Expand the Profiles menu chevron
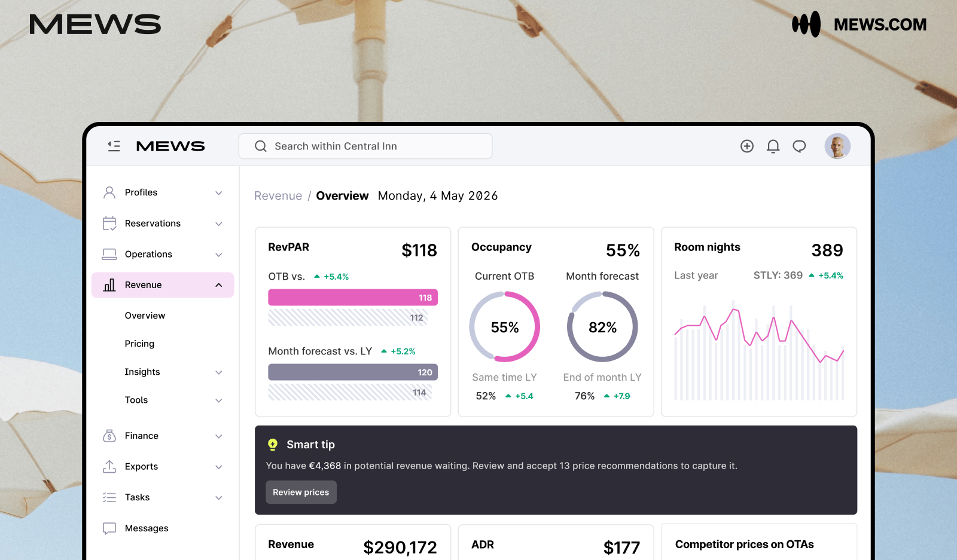The image size is (957, 560). [x=219, y=193]
